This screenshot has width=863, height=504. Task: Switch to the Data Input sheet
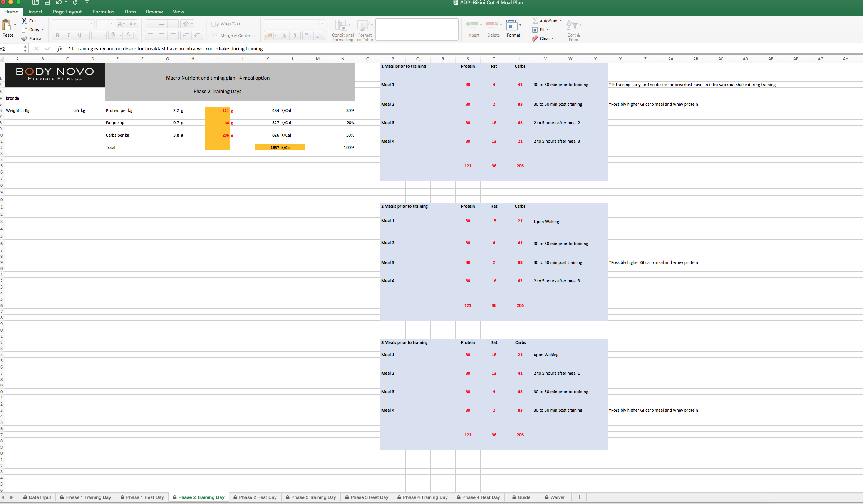37,497
